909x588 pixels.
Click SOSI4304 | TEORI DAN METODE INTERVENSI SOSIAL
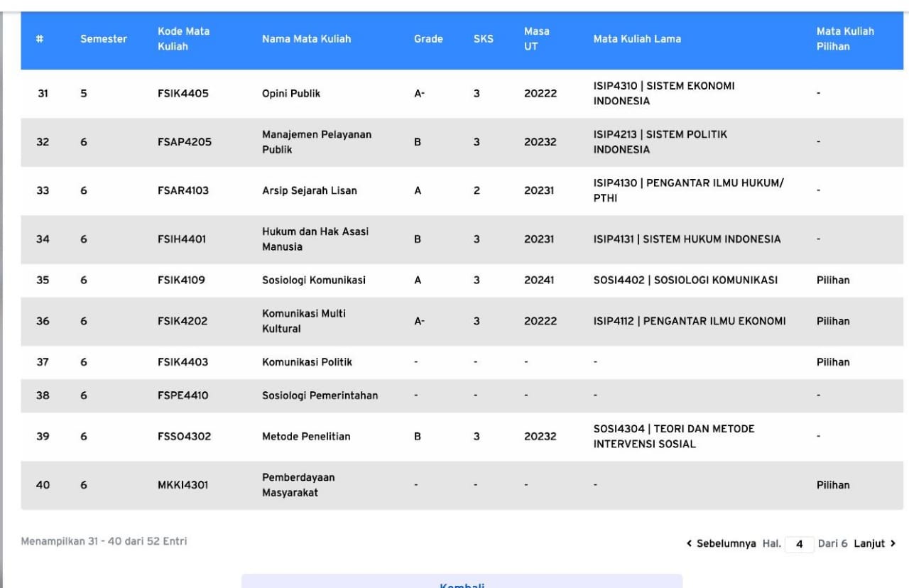click(674, 436)
